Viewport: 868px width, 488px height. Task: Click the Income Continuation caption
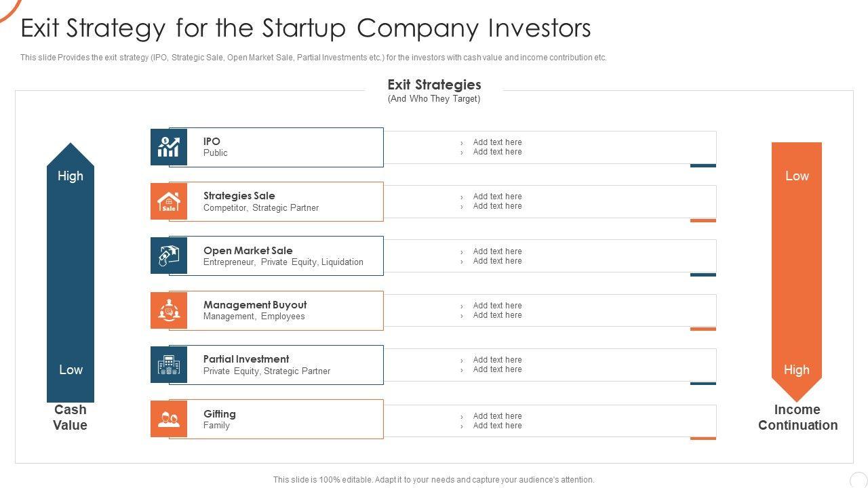coord(797,418)
